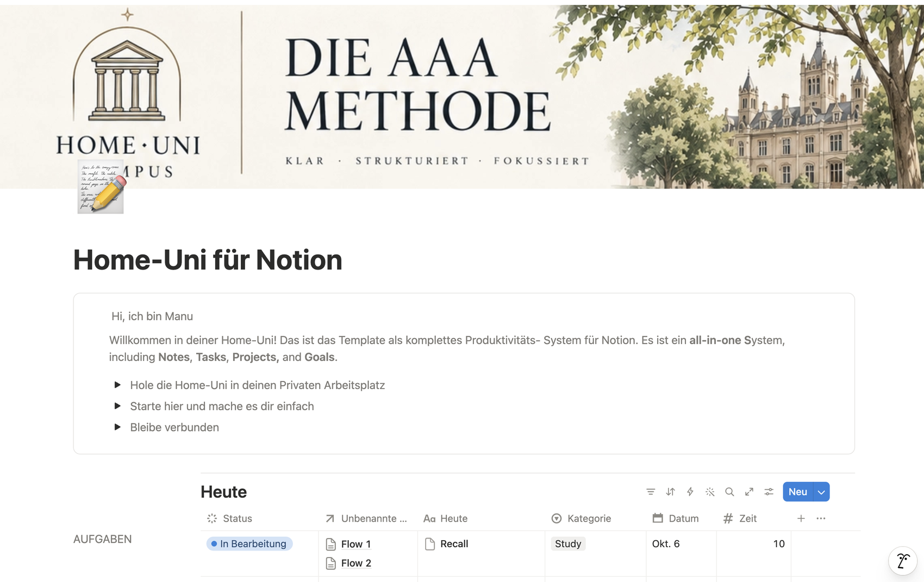
Task: Click the Heute database title
Action: click(x=223, y=492)
